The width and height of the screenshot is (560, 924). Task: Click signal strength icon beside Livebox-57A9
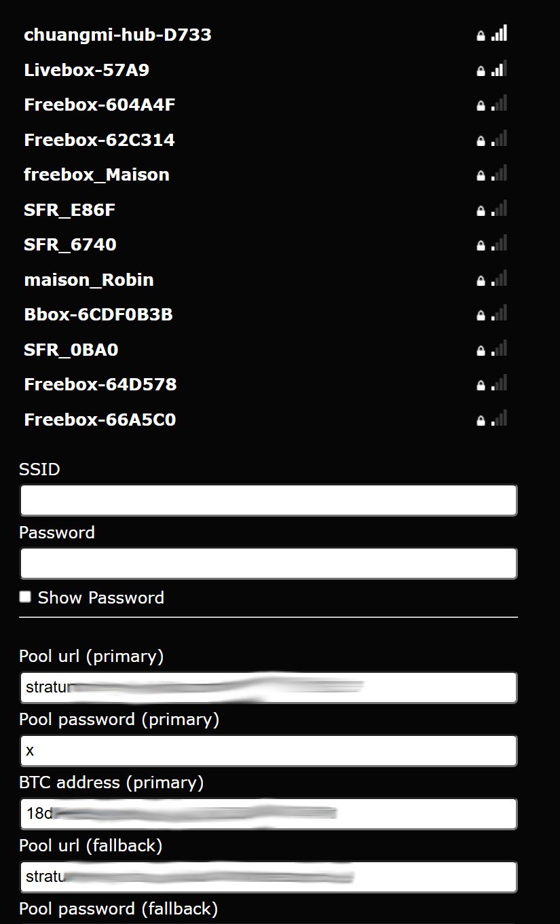click(500, 69)
